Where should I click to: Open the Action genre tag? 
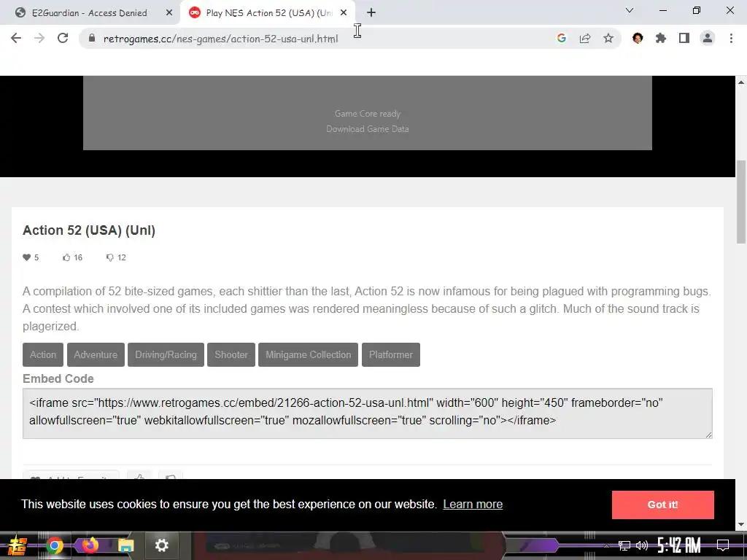[x=43, y=355]
